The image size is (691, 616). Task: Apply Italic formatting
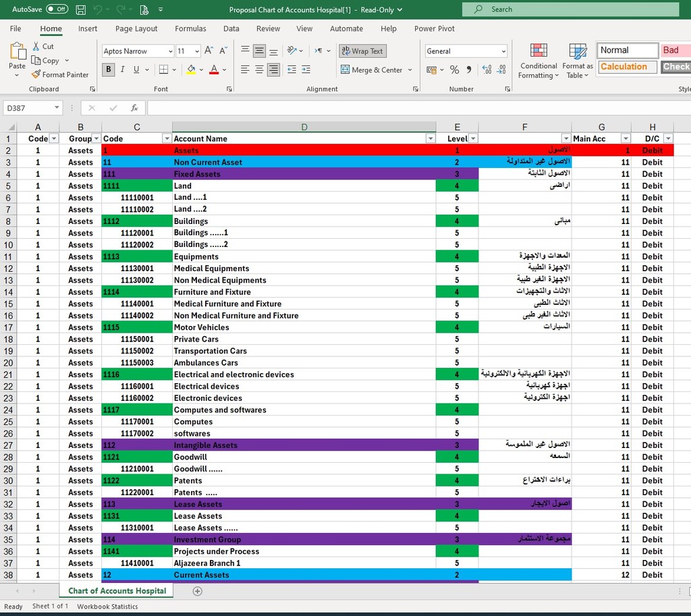tap(123, 69)
